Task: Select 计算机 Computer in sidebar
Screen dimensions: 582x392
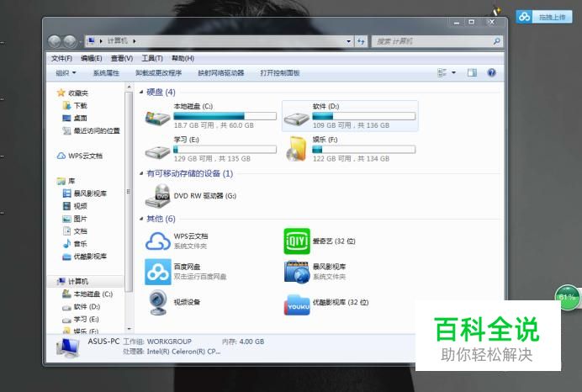Action: [x=72, y=281]
